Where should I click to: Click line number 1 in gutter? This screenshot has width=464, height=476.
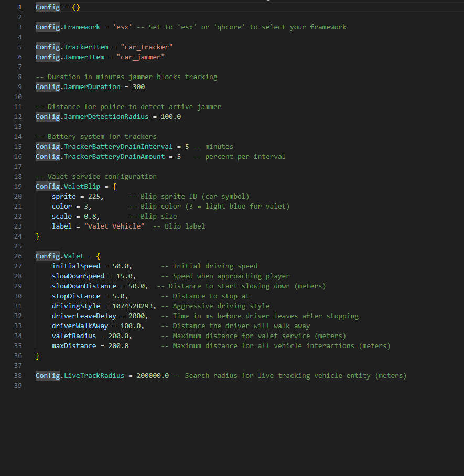(20, 7)
